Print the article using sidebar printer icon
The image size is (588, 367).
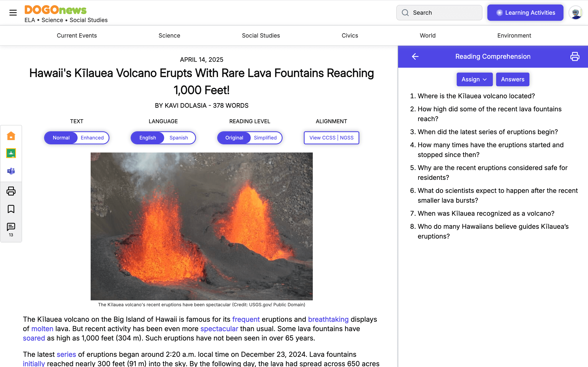pyautogui.click(x=11, y=191)
